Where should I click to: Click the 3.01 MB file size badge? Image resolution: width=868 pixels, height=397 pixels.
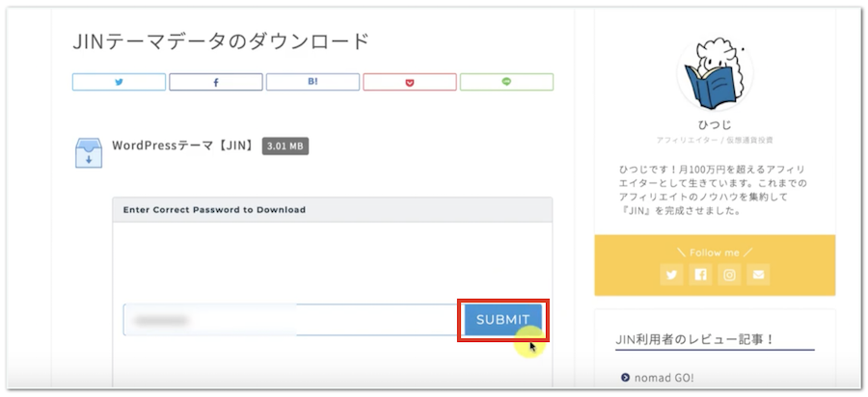pos(285,146)
